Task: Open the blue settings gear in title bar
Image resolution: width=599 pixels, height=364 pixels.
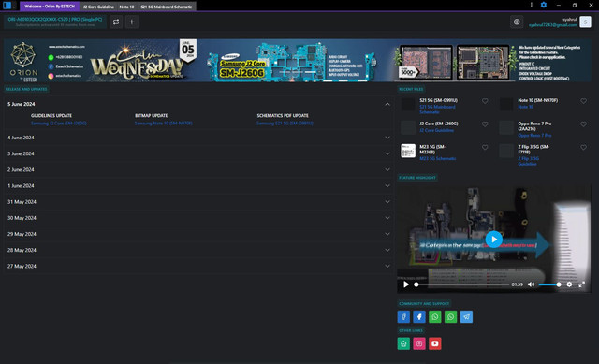Action: (x=544, y=5)
